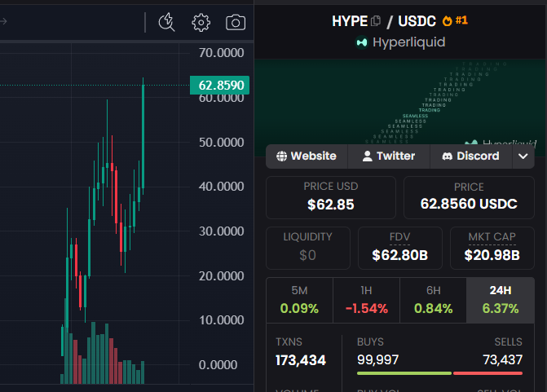Click the 30.0000 price axis label
The width and height of the screenshot is (547, 392).
pyautogui.click(x=221, y=231)
